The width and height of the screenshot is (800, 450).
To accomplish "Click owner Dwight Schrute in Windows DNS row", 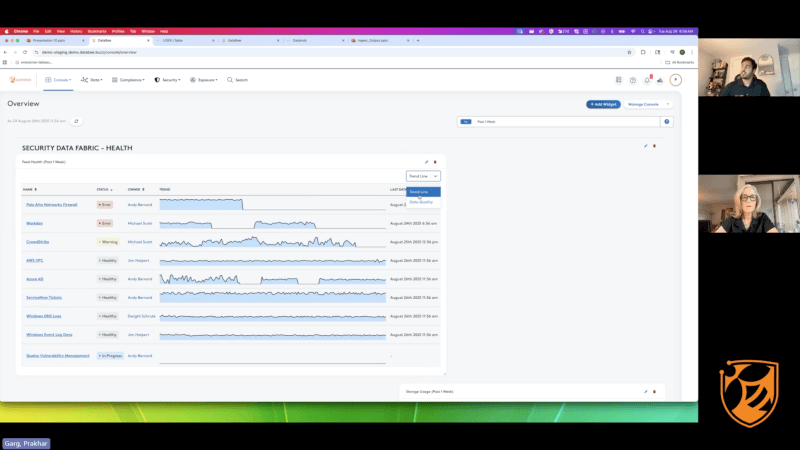I will pos(141,316).
